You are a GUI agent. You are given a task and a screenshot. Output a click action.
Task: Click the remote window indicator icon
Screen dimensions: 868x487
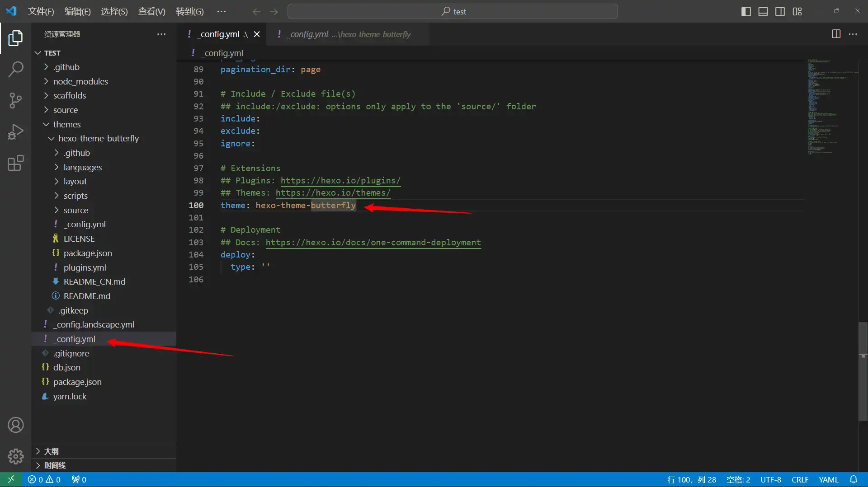11,479
